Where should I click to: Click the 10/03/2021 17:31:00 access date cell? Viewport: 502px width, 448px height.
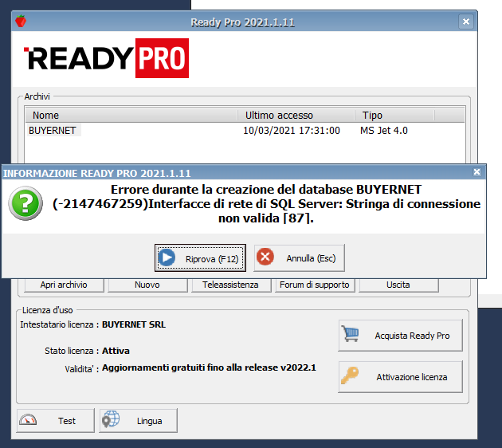(292, 131)
